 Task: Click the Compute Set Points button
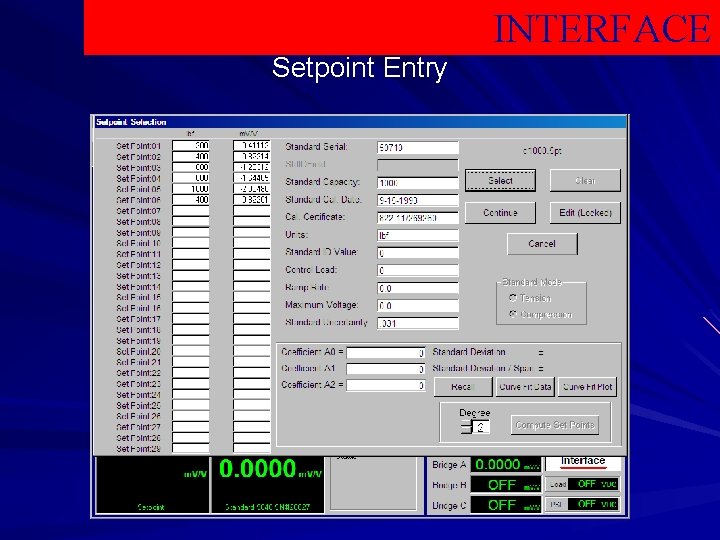click(555, 425)
